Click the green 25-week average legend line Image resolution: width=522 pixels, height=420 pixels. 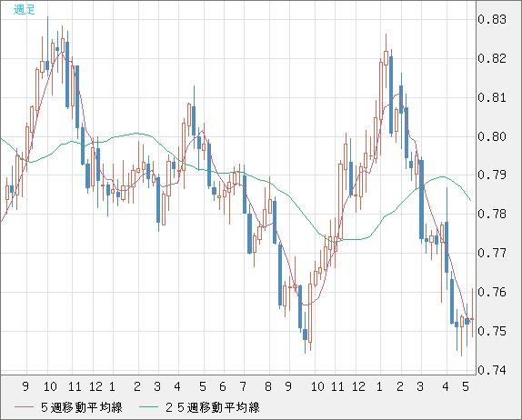click(x=149, y=407)
